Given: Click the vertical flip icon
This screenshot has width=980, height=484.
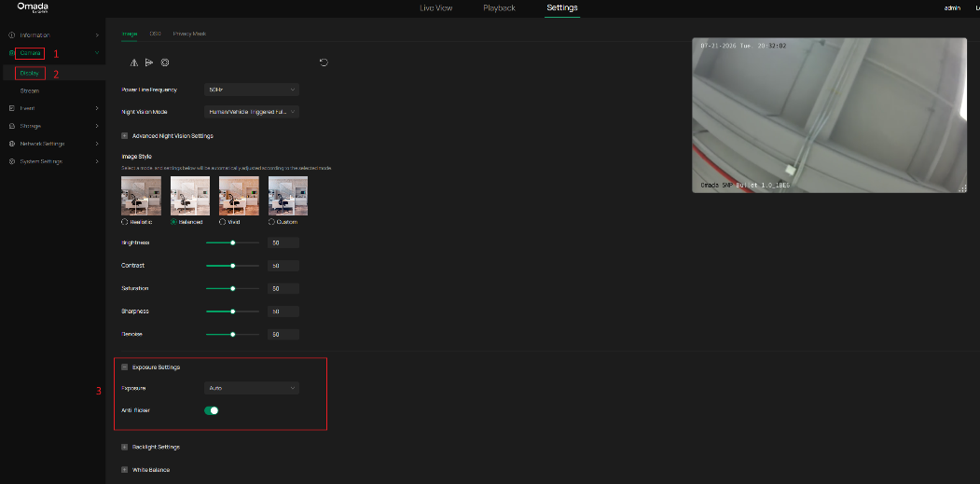Looking at the screenshot, I should point(149,62).
